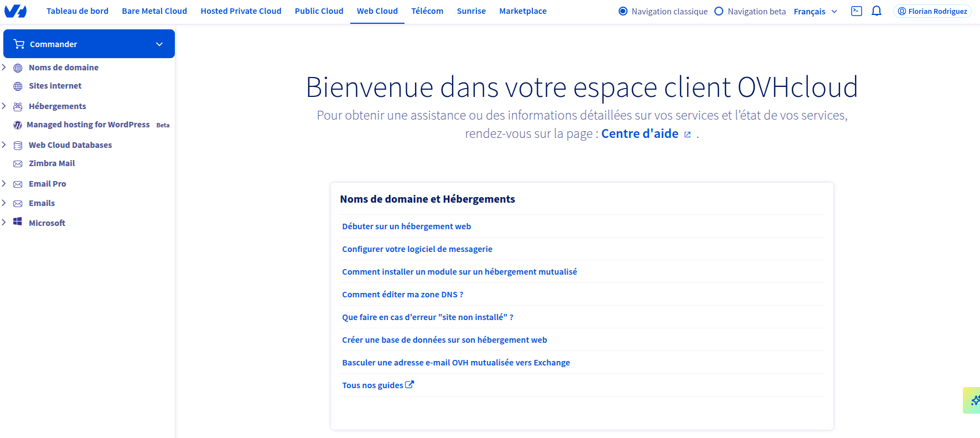
Task: Open Créer une base de données guide
Action: click(x=444, y=339)
